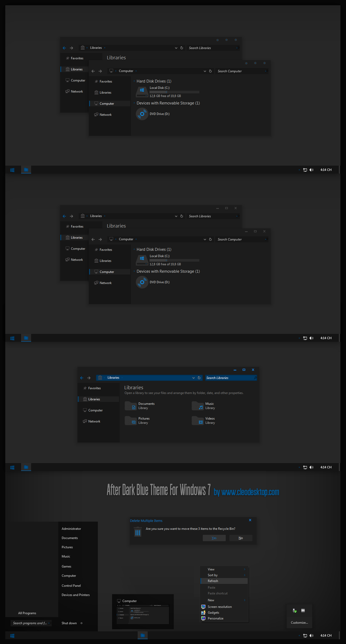Select Favorites beside the Documents and Music libraries

pyautogui.click(x=94, y=388)
